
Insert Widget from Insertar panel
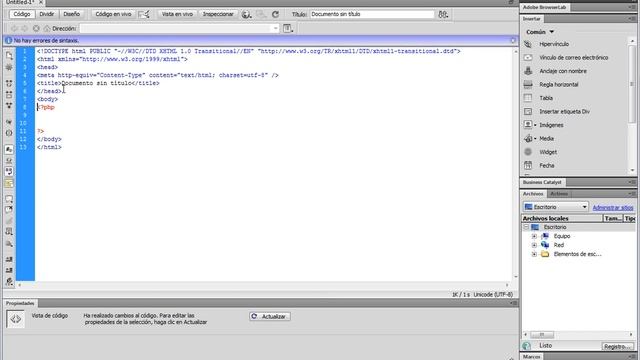(548, 152)
